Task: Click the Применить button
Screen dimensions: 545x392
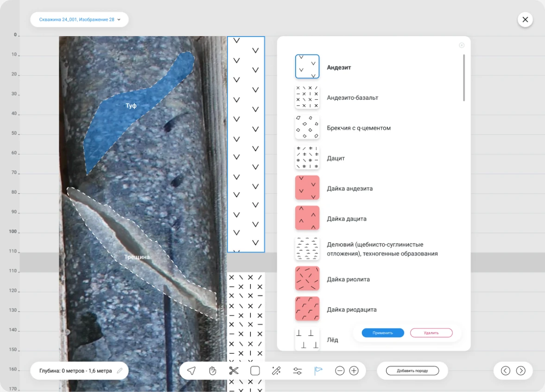Action: (x=383, y=333)
